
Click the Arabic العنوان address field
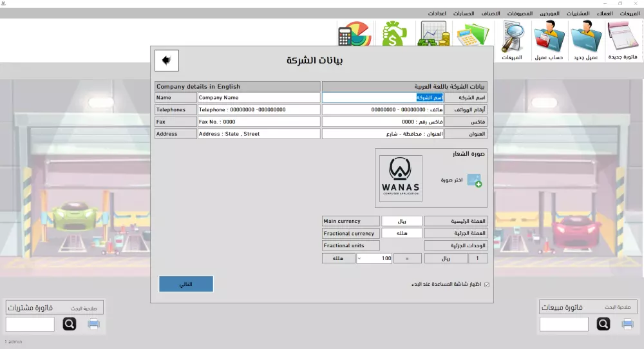pyautogui.click(x=383, y=134)
